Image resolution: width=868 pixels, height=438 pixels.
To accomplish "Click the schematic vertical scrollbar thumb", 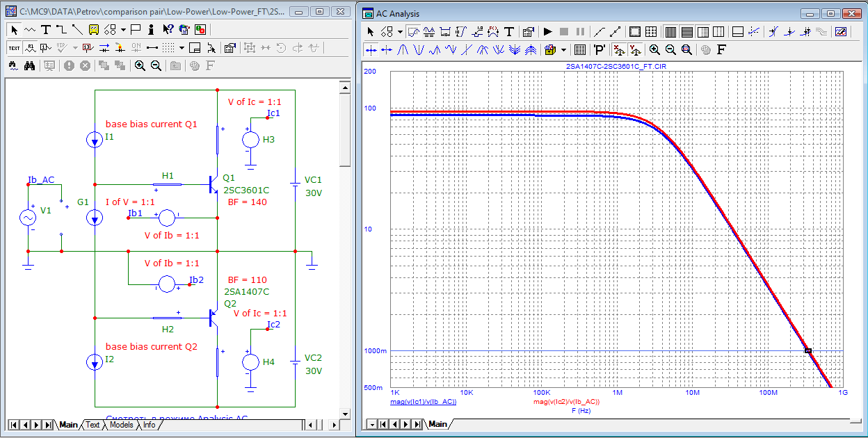I will click(x=344, y=130).
